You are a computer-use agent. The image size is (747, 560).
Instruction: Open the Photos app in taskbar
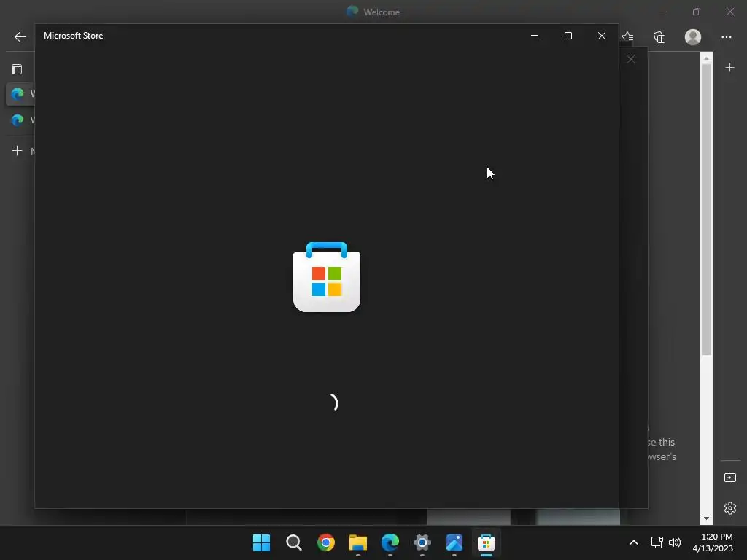click(x=454, y=542)
